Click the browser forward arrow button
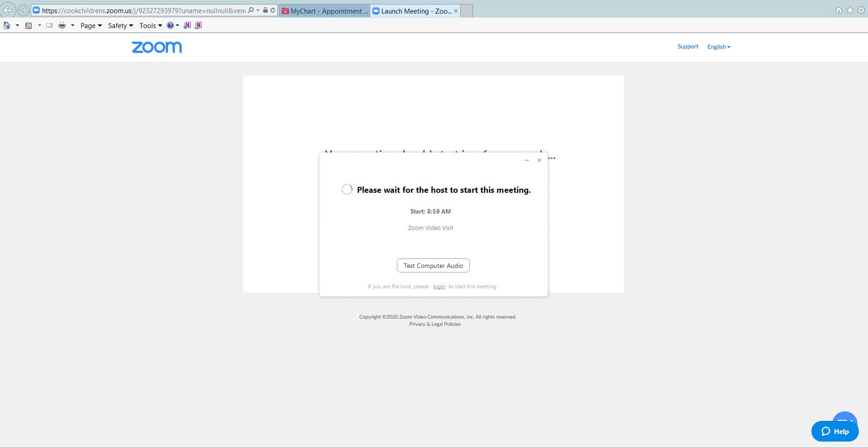The width and height of the screenshot is (868, 448). click(23, 10)
